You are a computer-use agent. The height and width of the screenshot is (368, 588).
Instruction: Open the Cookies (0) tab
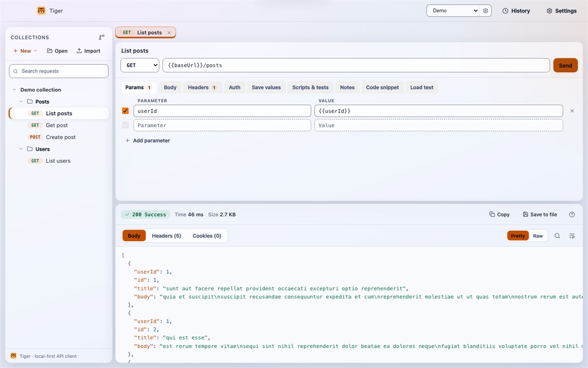point(207,236)
